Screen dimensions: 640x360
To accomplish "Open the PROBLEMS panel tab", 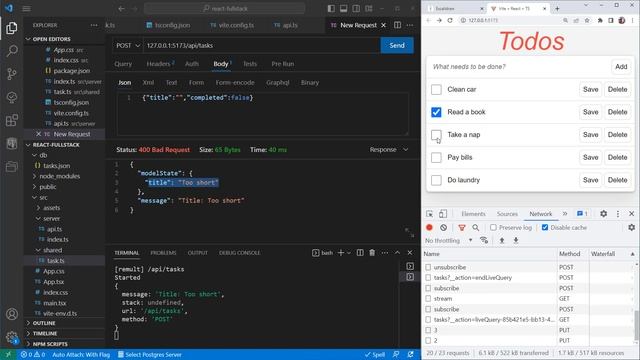I will click(163, 253).
